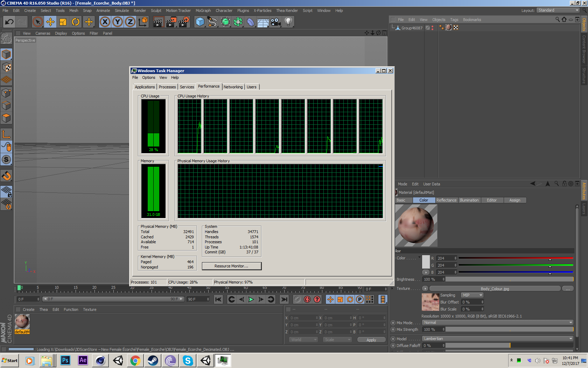588x368 pixels.
Task: Go to end of animation
Action: click(284, 299)
